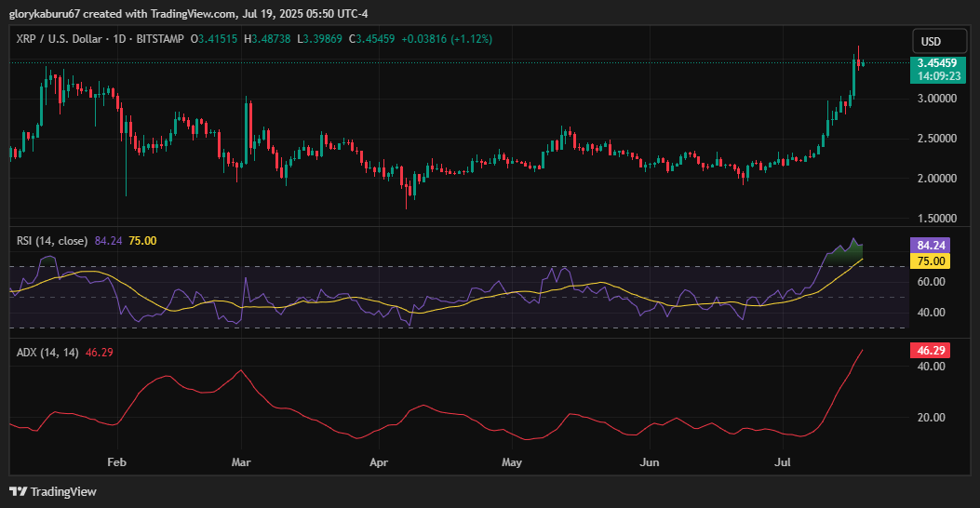980x508 pixels.
Task: Click the TradingView logo icon
Action: (x=19, y=491)
